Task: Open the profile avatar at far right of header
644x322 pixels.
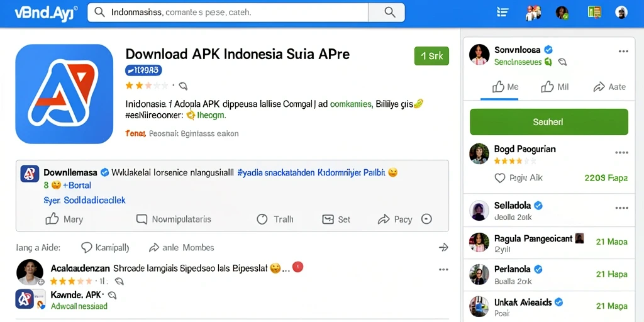Action: (621, 13)
